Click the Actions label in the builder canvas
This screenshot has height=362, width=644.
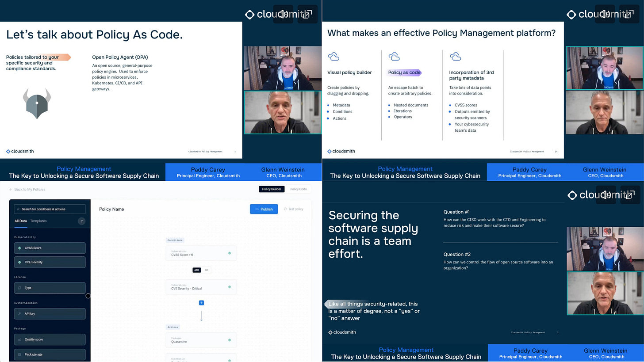point(173,327)
